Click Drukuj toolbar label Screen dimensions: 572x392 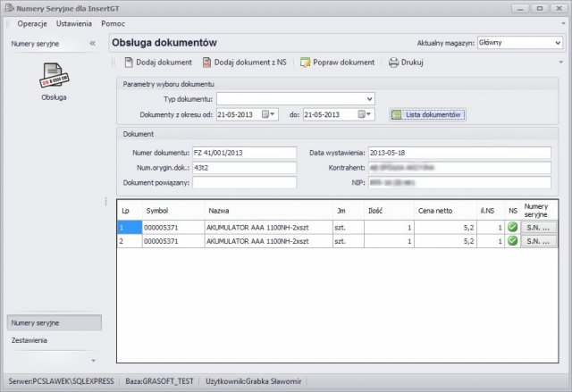click(x=412, y=63)
